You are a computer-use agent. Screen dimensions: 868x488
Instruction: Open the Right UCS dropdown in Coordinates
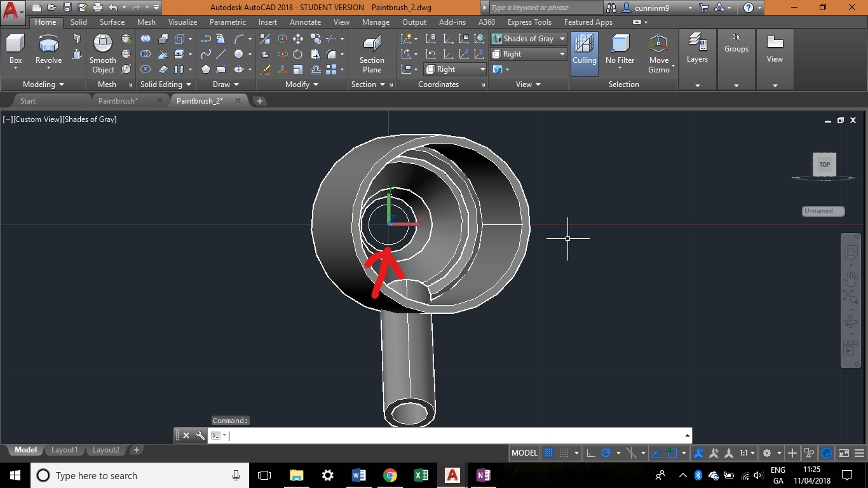pyautogui.click(x=455, y=69)
